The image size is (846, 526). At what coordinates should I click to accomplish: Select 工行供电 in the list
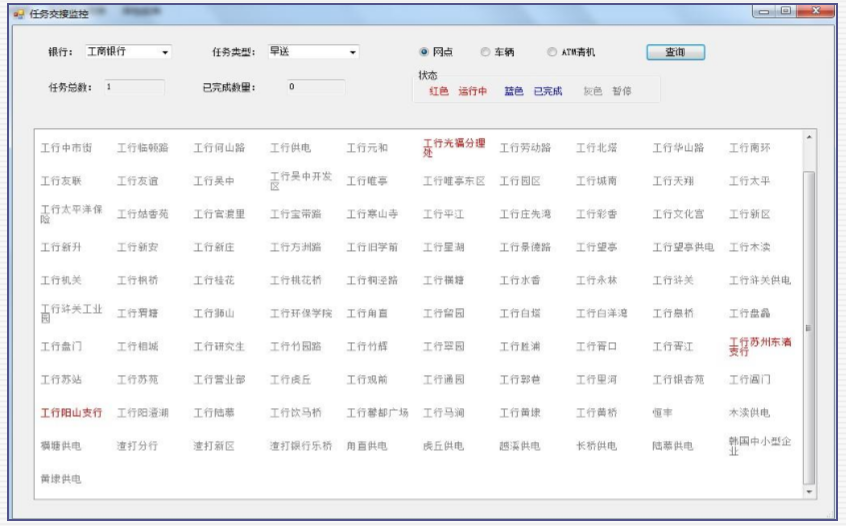pyautogui.click(x=290, y=148)
